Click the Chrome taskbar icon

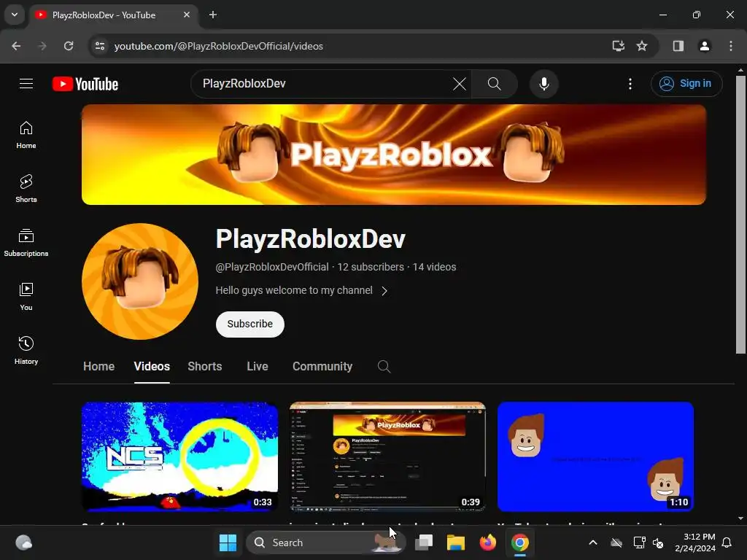pos(519,542)
